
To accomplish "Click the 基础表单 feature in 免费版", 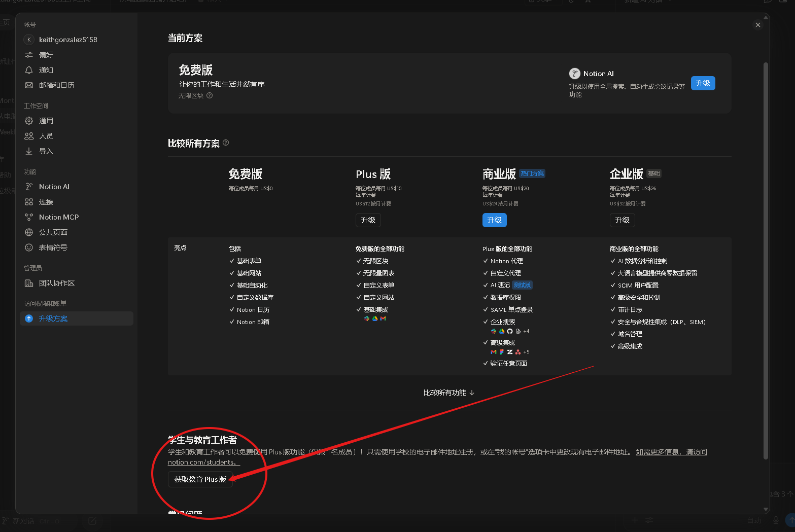I will click(x=249, y=261).
